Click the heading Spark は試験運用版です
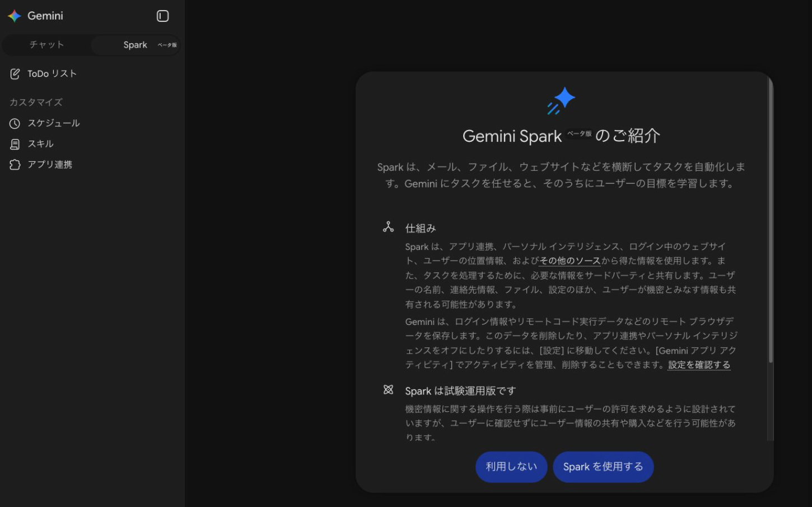Viewport: 812px width, 507px height. 460,390
